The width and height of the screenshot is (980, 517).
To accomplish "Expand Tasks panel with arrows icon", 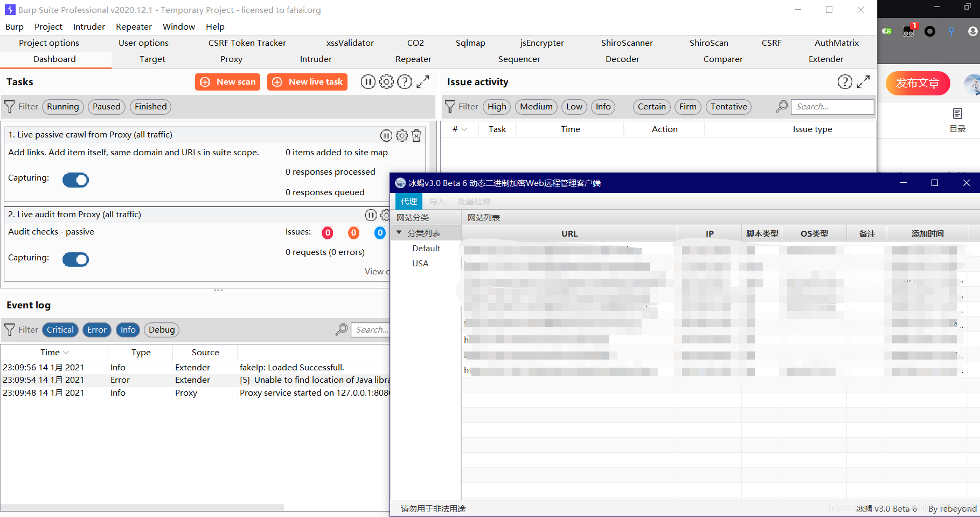I will 423,82.
